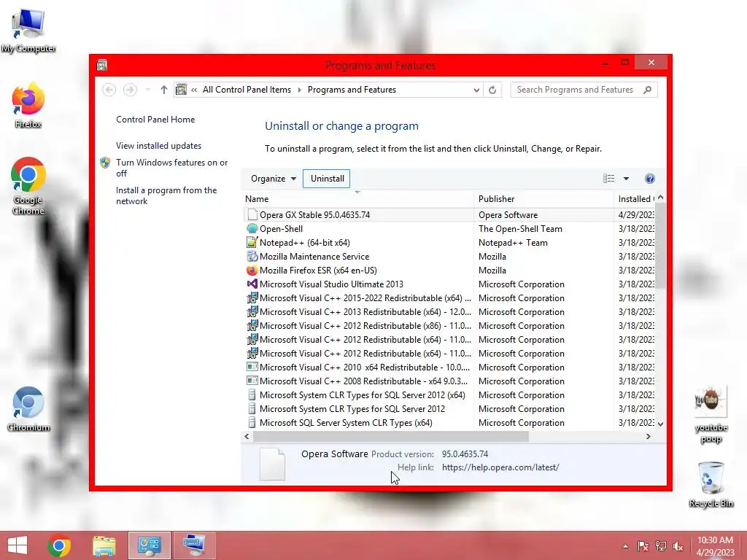Click the Control Panel taskbar icon
This screenshot has width=747, height=560.
pos(149,545)
